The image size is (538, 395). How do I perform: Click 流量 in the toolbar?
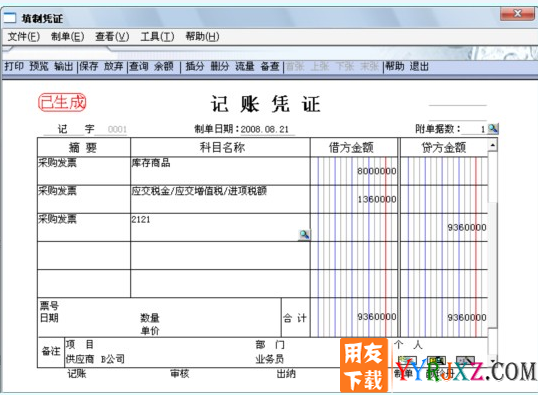245,66
